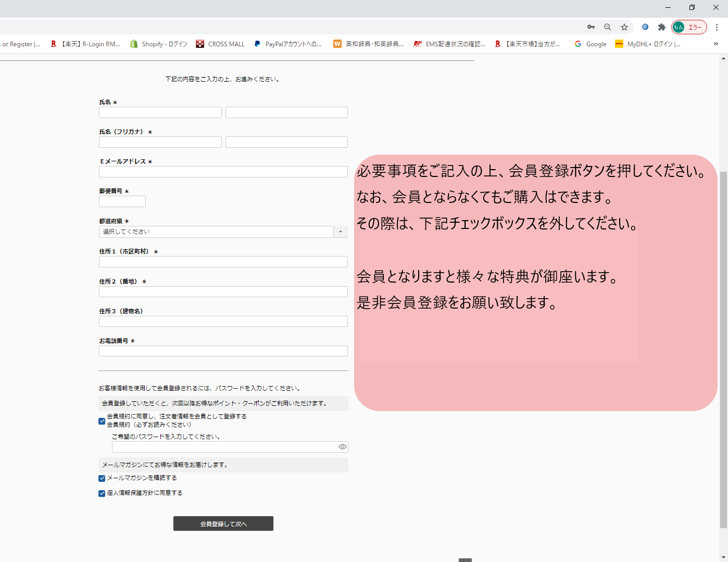Open the PayPalアカウントへの bookmark icon

257,44
